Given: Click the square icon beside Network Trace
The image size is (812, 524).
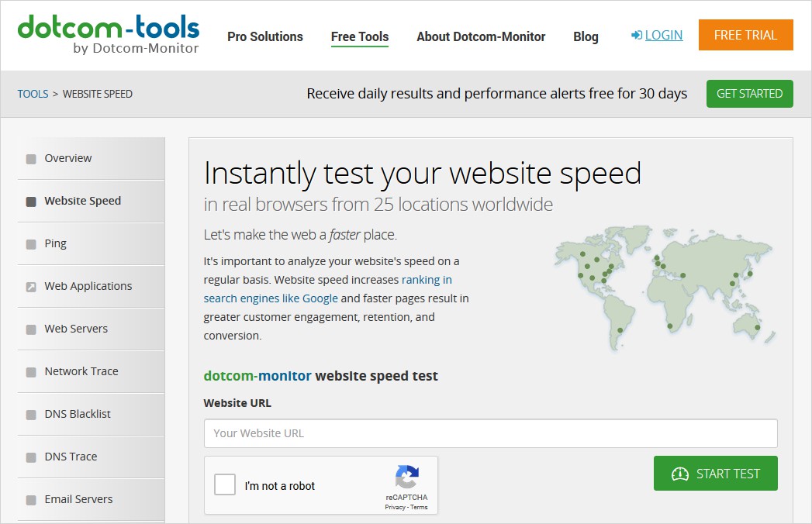Looking at the screenshot, I should (x=31, y=372).
